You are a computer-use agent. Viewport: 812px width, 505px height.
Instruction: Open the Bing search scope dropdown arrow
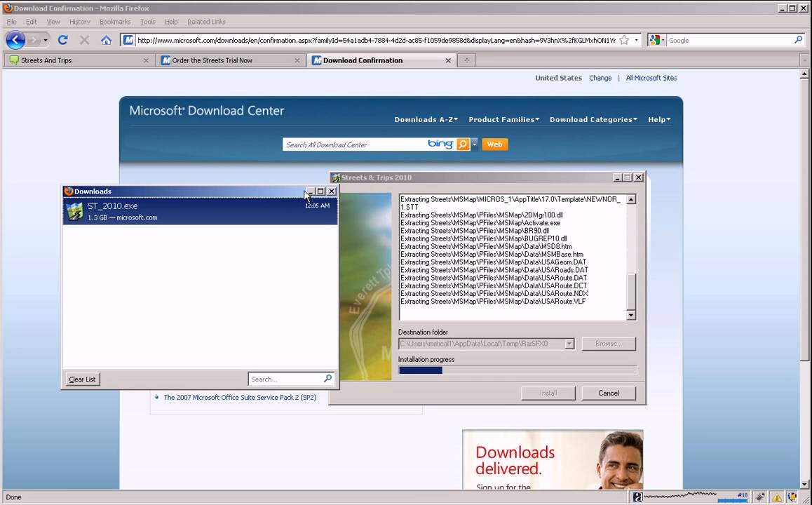(474, 144)
